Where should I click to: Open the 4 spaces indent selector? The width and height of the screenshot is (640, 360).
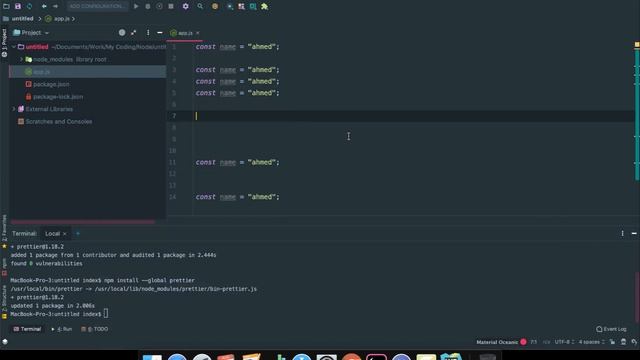(591, 342)
